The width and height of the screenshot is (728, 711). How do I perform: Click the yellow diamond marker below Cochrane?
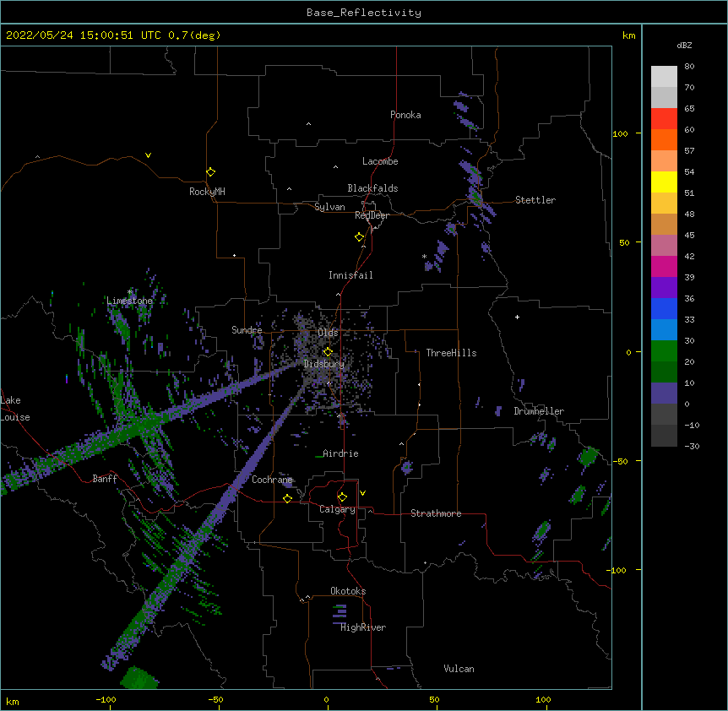click(x=287, y=498)
